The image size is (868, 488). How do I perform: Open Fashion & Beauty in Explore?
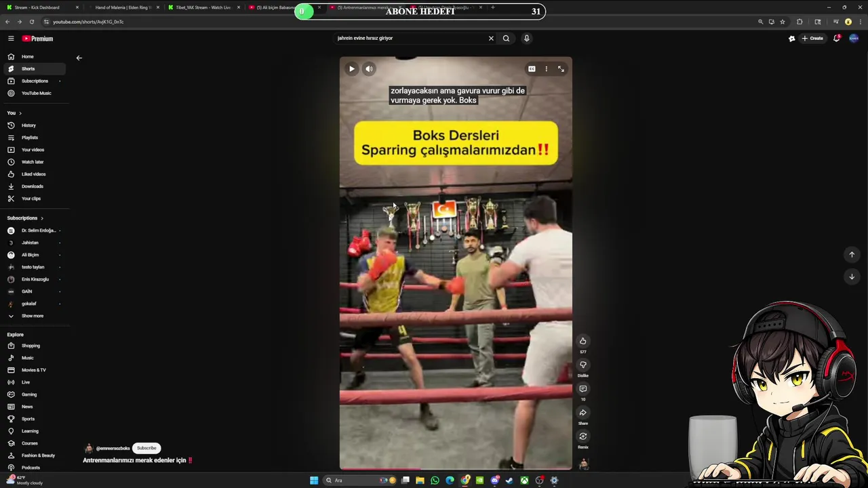[34, 455]
